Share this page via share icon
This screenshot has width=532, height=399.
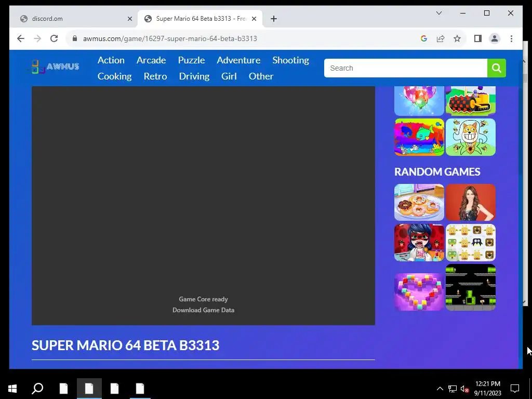point(441,38)
